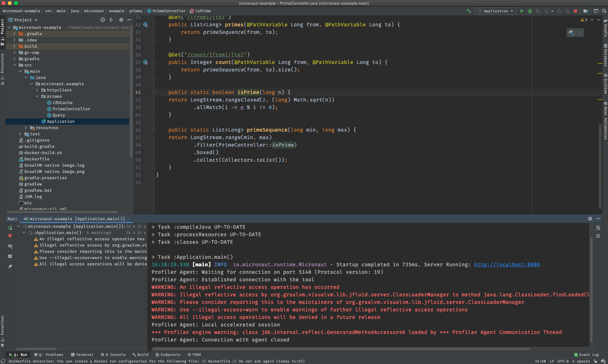Load Gradle changes floating elephant icon
The image size is (608, 364).
571,33
